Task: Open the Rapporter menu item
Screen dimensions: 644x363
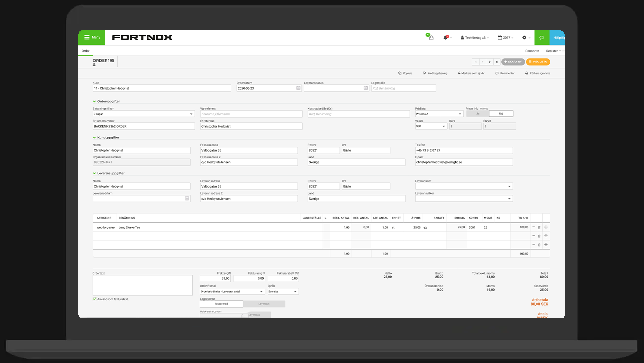Action: pos(532,51)
